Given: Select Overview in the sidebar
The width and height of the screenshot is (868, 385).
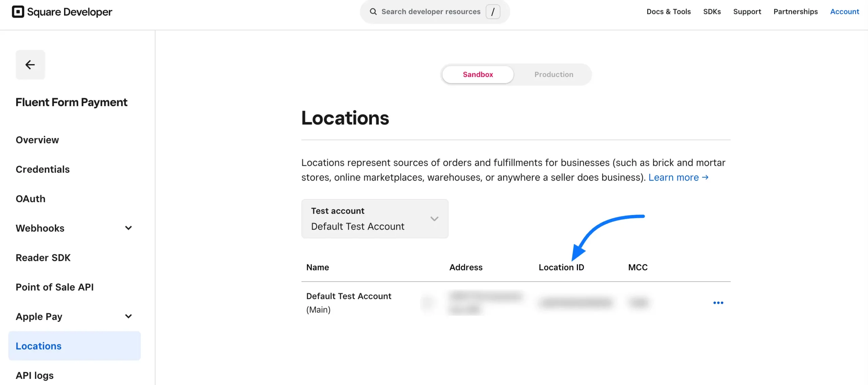Looking at the screenshot, I should [37, 140].
